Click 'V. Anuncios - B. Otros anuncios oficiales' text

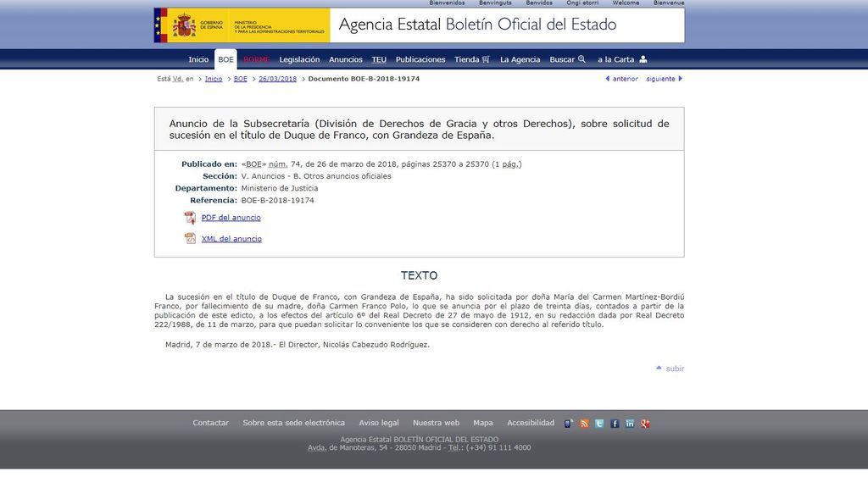tap(316, 176)
